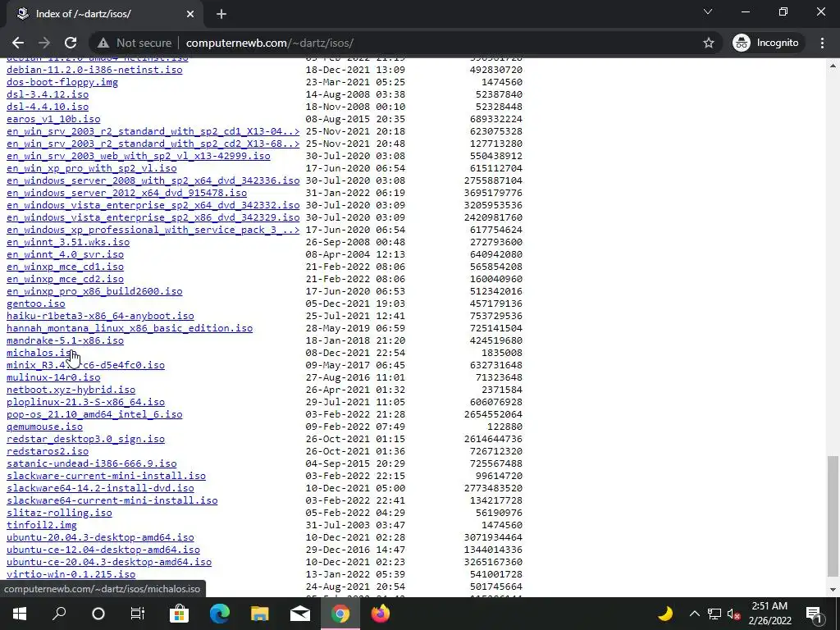The width and height of the screenshot is (840, 630).
Task: Switch to Chrome in the taskbar
Action: click(x=340, y=614)
